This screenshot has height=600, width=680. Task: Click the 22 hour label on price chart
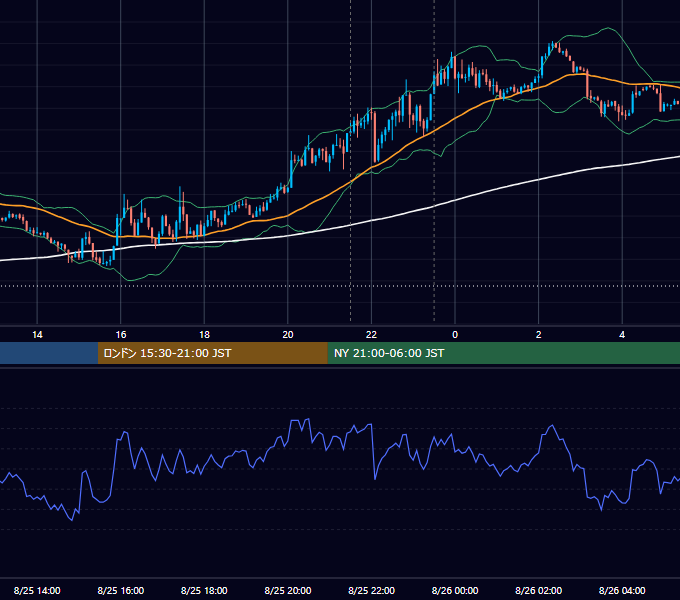(x=371, y=335)
